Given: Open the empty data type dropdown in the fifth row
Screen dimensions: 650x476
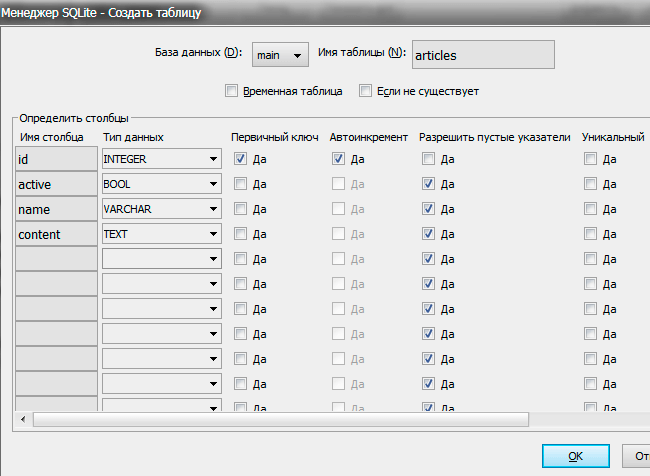Looking at the screenshot, I should (213, 259).
